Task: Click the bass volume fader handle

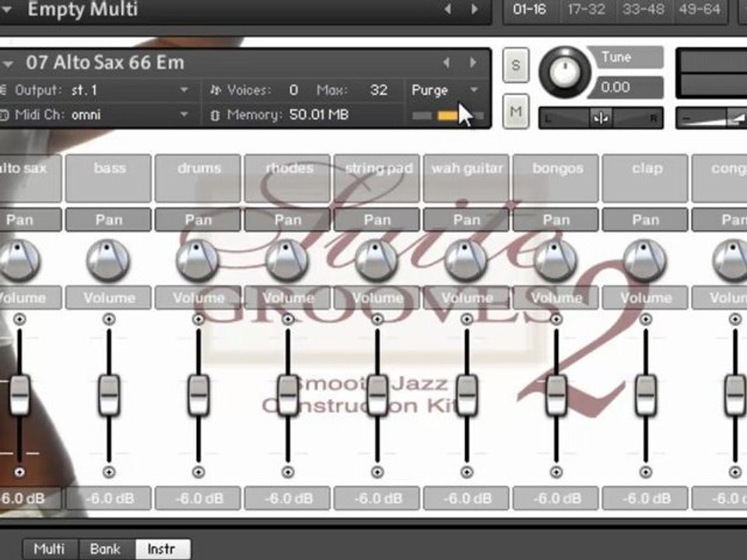Action: (x=109, y=395)
